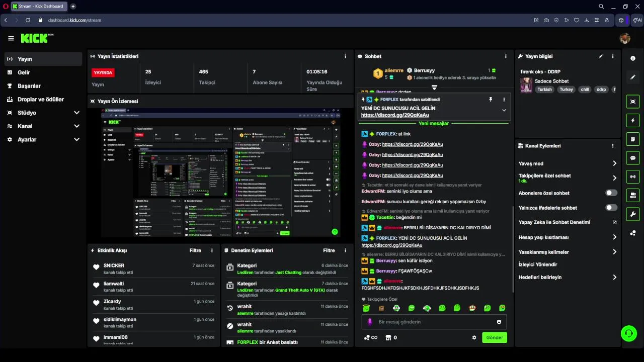
Task: Toggle the document widget icon in sidebar
Action: 633,139
